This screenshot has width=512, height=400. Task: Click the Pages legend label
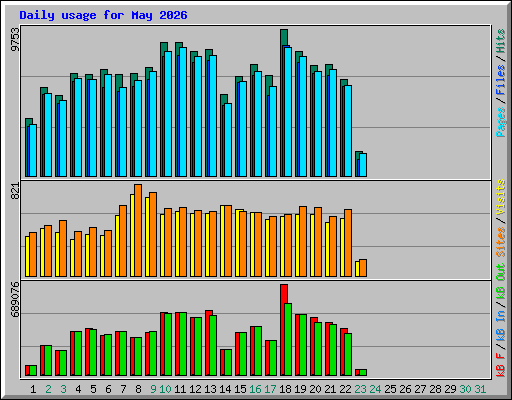(501, 122)
